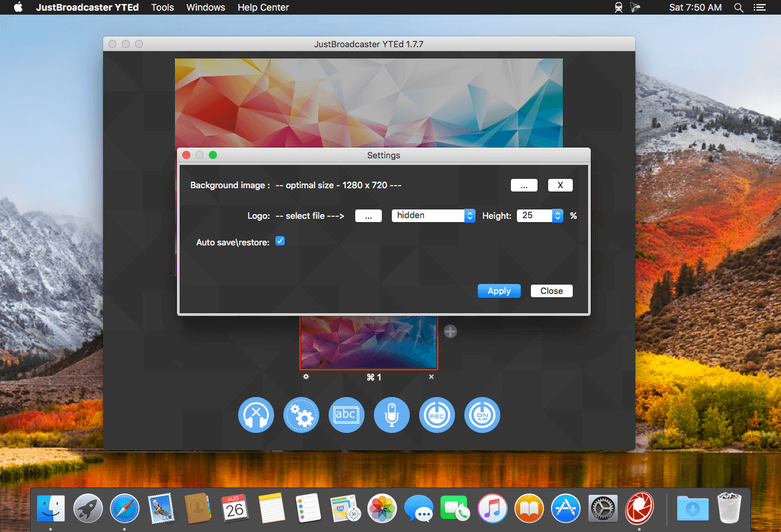Open the JustBroadcaster YTEd app menu

tap(87, 7)
